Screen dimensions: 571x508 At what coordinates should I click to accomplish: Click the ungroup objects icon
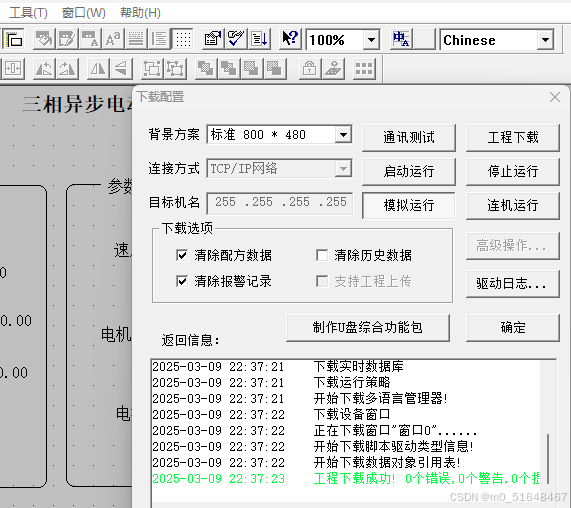(x=175, y=68)
